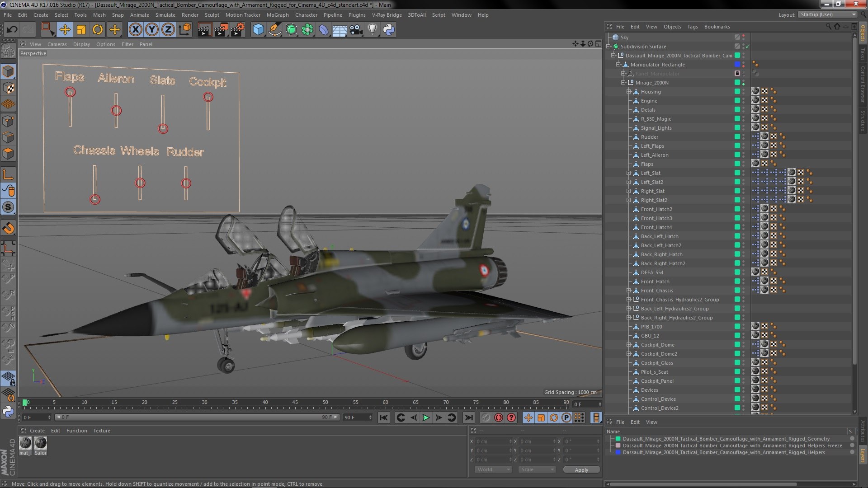868x488 pixels.
Task: Click the Subdivision Surface generator icon
Action: coord(291,30)
